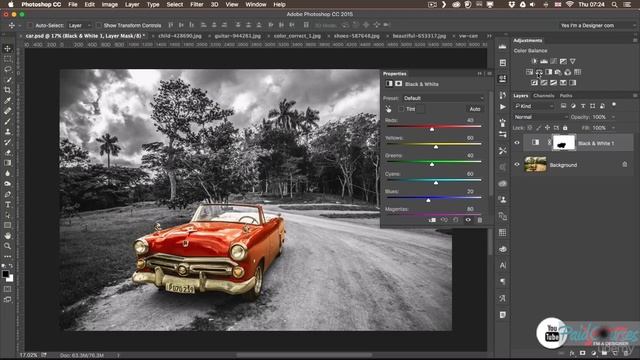Select the Rectangle shape tool
Screen dimensions: 640x360
[7, 225]
